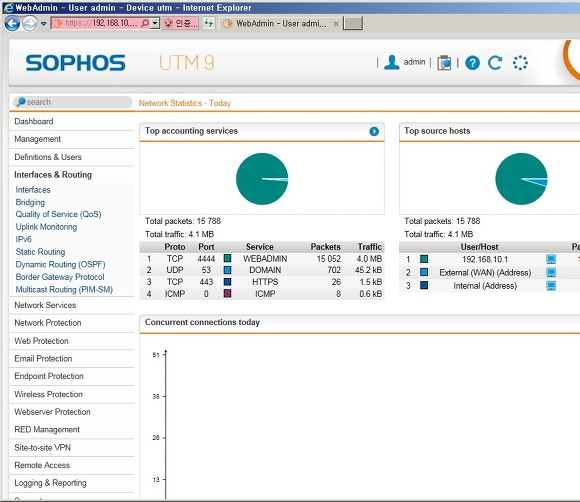Click monitor icon for External (WAN) host
The image size is (580, 502).
(x=551, y=273)
